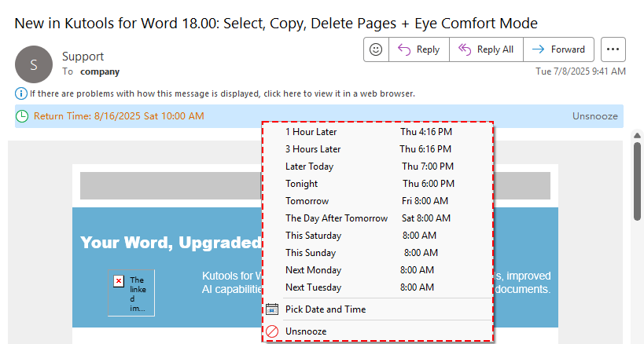
Task: Click the blue info icon
Action: click(21, 94)
